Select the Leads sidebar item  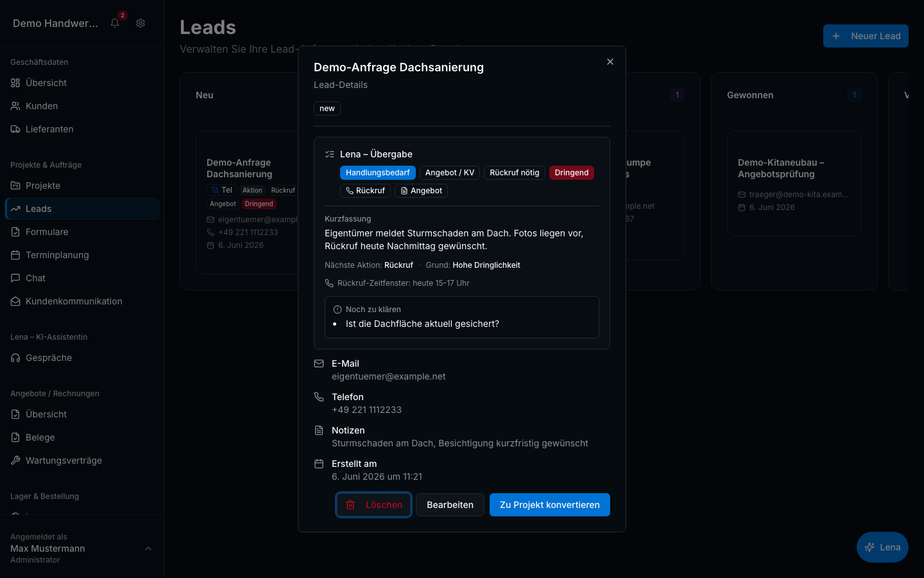(82, 209)
